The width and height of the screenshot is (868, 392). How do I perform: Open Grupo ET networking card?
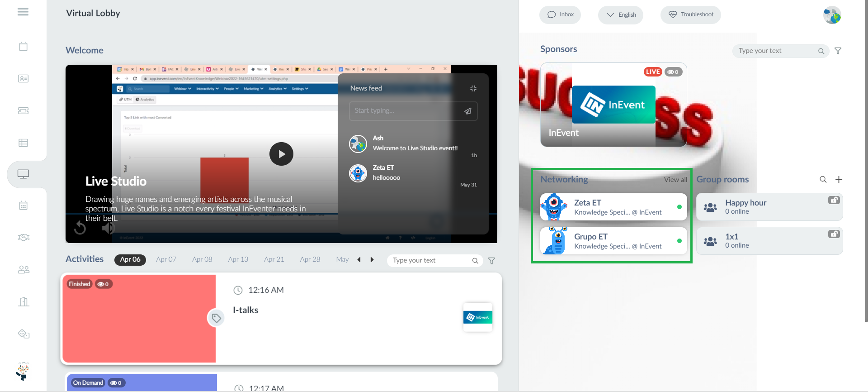[x=613, y=241]
